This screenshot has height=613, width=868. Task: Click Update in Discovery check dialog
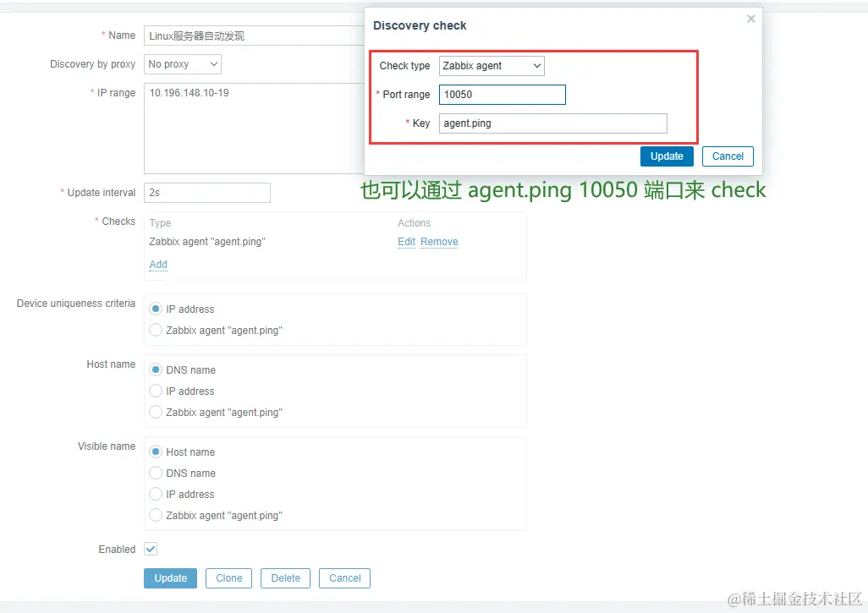pos(667,156)
